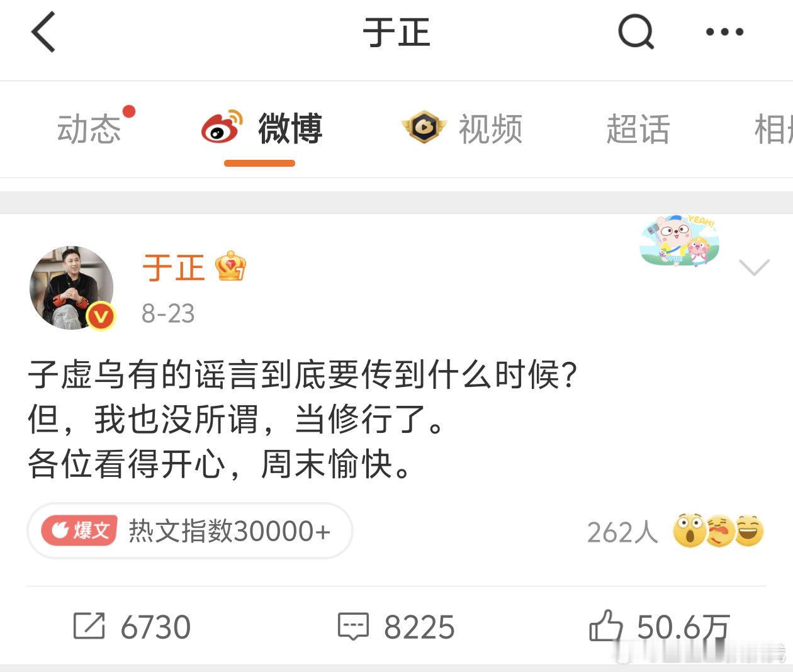
Task: Tap the gold crown membership badge
Action: [x=230, y=267]
